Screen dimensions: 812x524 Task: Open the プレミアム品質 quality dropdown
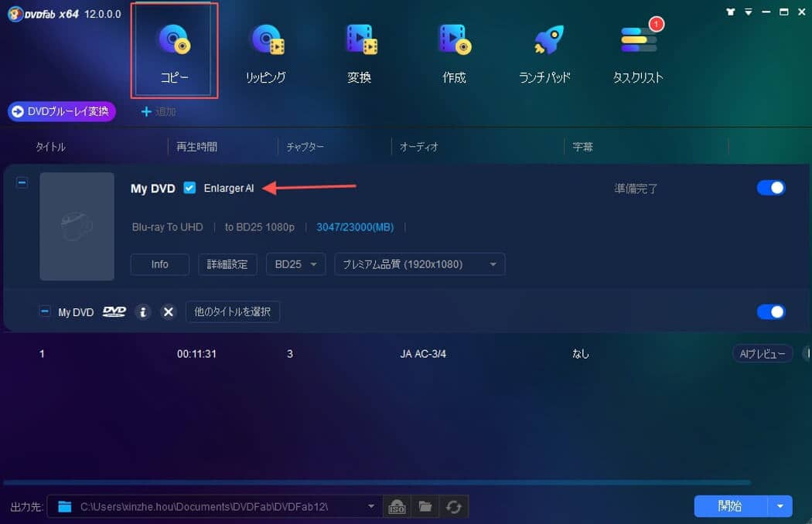[x=419, y=264]
